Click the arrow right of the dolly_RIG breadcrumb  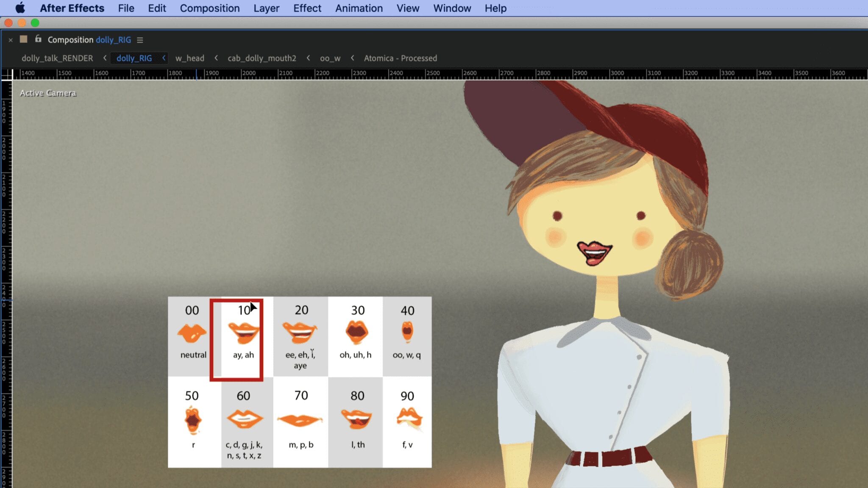point(164,58)
